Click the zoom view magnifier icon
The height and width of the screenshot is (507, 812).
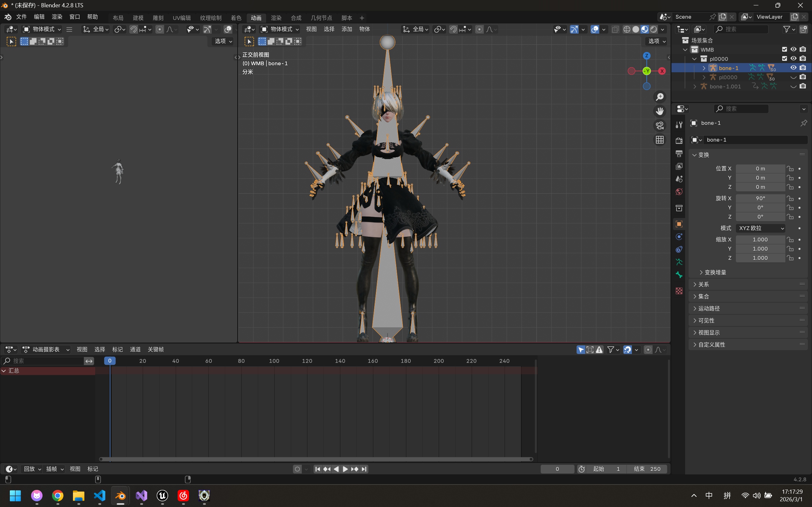[660, 97]
